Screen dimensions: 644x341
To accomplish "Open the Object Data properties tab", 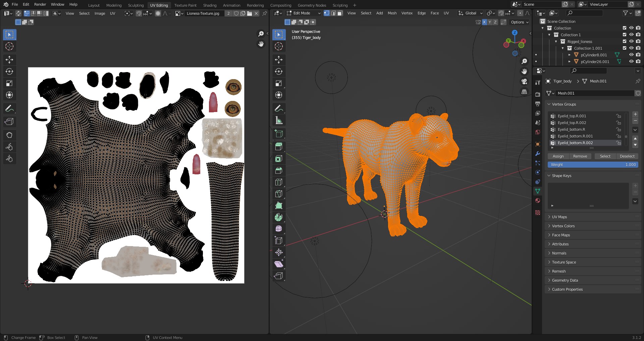I will coord(538,191).
